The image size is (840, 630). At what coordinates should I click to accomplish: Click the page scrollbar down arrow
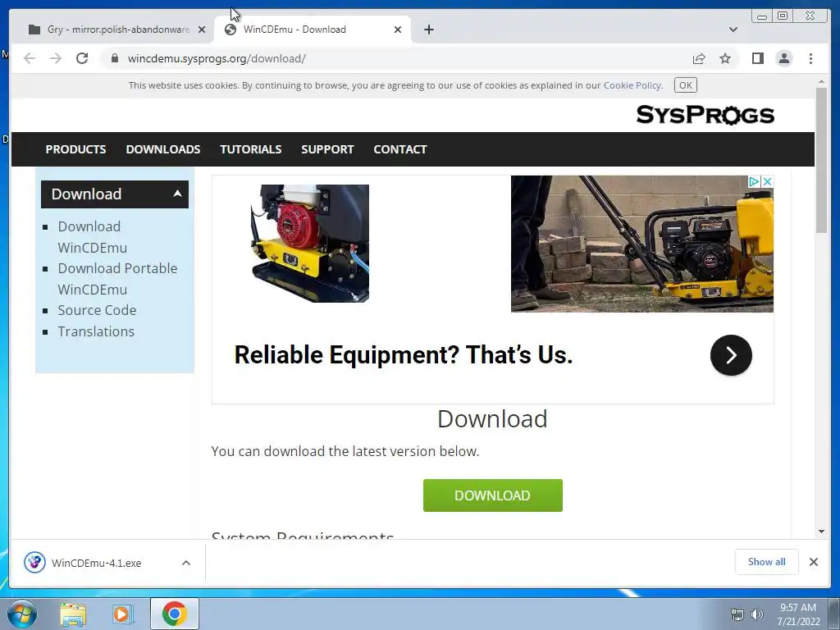pyautogui.click(x=821, y=532)
